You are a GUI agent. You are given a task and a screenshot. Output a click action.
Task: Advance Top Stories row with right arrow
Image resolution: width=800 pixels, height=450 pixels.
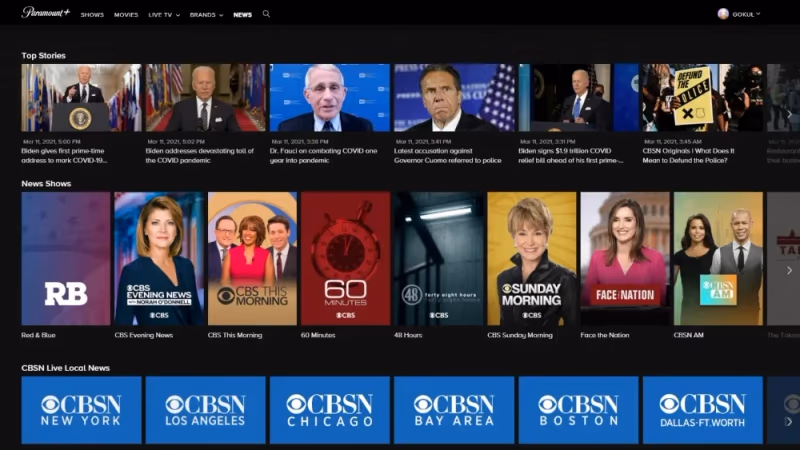click(789, 114)
